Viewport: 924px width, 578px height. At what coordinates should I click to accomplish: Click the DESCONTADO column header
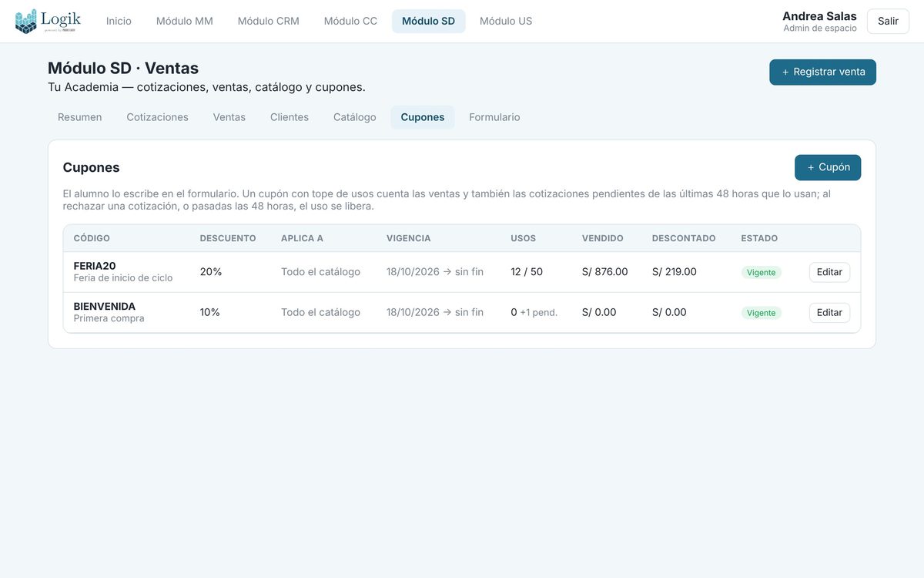pos(684,238)
